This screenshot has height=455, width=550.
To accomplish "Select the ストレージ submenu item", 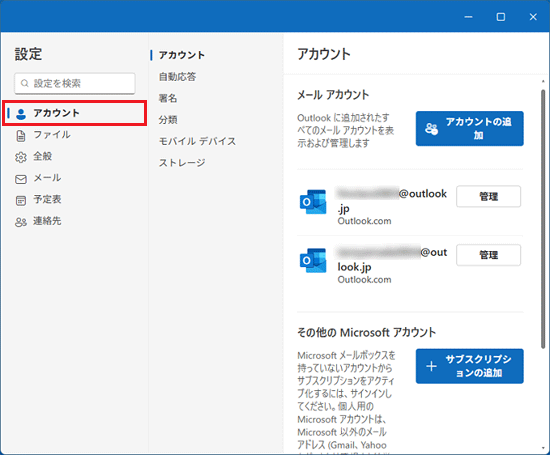I will [182, 162].
